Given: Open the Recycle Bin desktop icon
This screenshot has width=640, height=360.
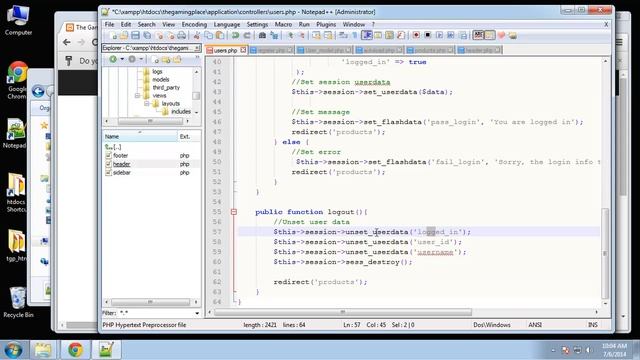Looking at the screenshot, I should (18, 302).
